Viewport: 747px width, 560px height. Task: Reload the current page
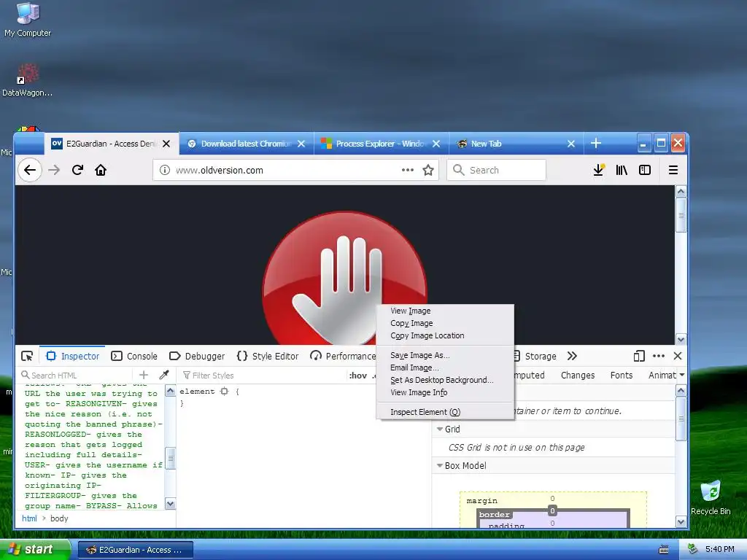(77, 170)
